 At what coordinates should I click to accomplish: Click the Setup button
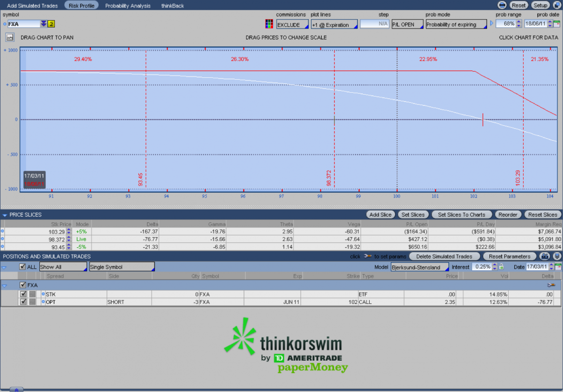540,5
